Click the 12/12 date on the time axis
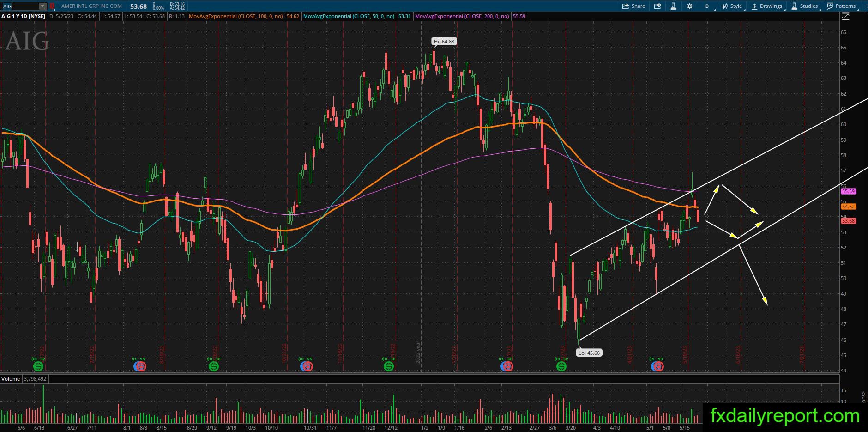Screen dimensions: 868x432 (x=391, y=428)
